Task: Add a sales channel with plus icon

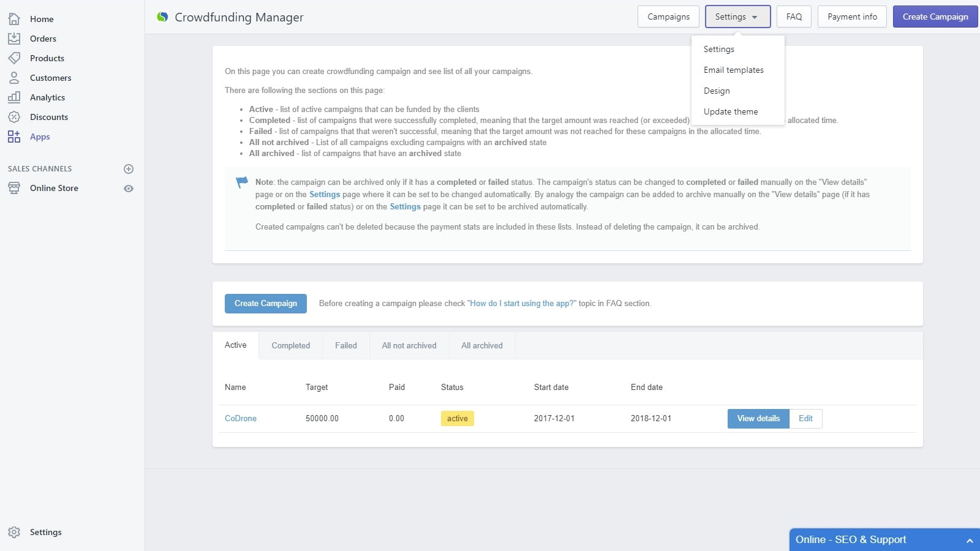Action: tap(129, 169)
